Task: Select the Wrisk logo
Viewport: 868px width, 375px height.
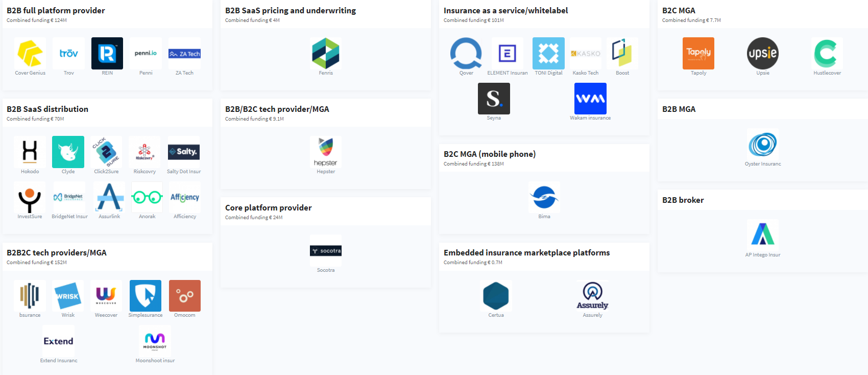Action: 68,296
